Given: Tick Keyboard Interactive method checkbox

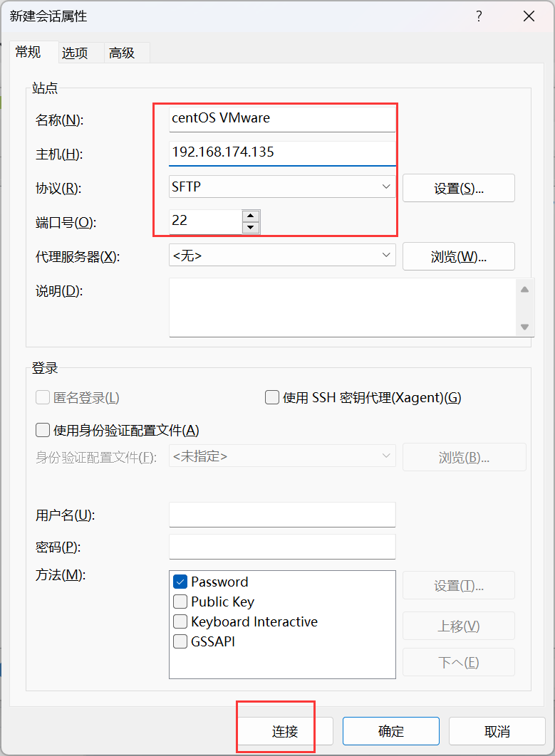Looking at the screenshot, I should coord(180,621).
